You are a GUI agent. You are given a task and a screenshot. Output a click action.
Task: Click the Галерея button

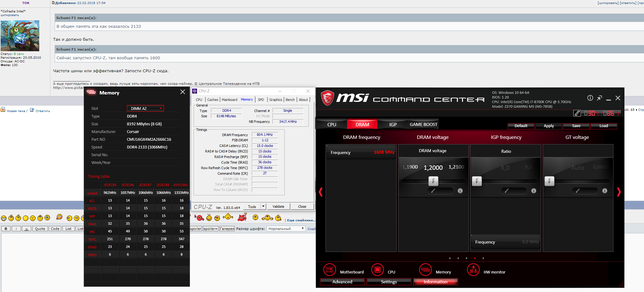pyautogui.click(x=227, y=229)
